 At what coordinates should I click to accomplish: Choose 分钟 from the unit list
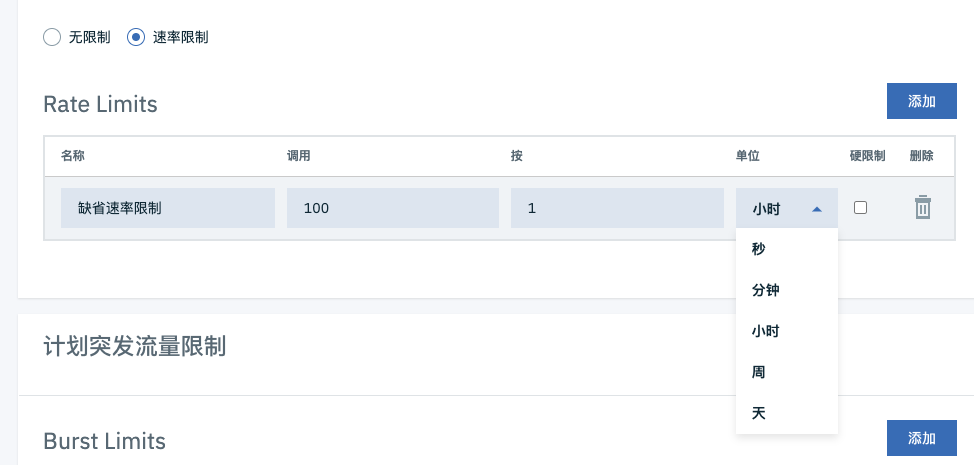click(766, 290)
